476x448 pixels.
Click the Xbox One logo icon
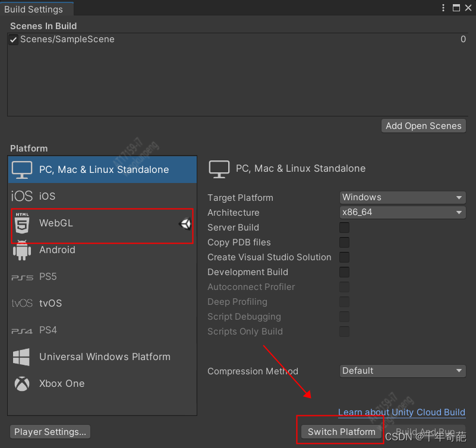[22, 384]
